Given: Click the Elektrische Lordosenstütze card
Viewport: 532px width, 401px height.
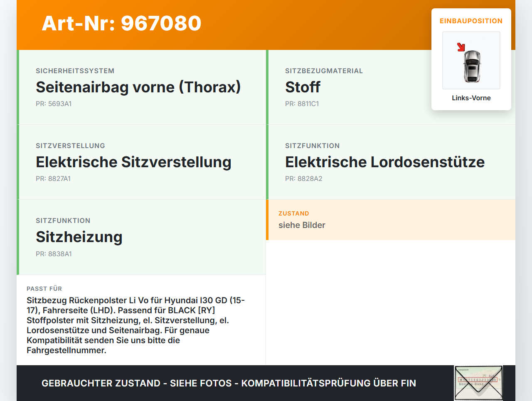Looking at the screenshot, I should point(391,162).
